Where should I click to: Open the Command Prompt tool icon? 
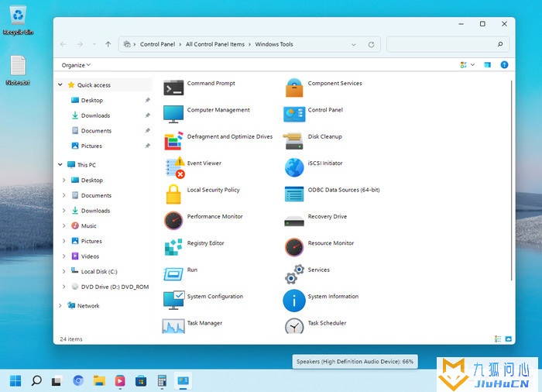pos(173,88)
